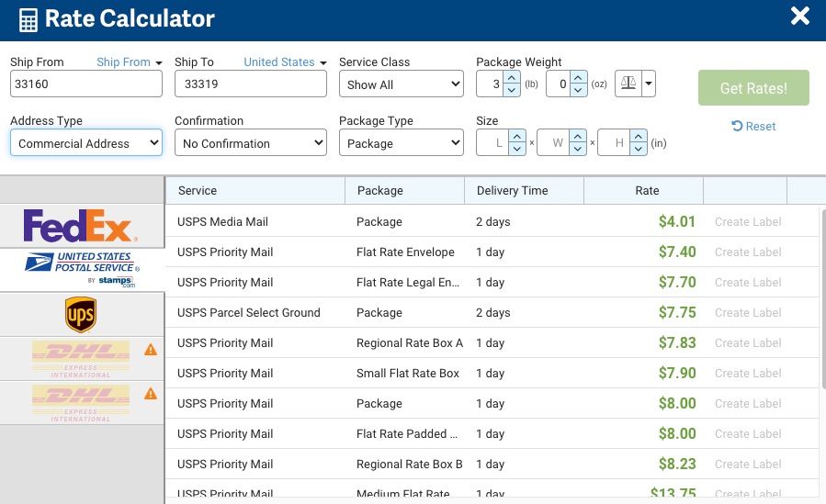The image size is (826, 504).
Task: Click the scale icon button for weight
Action: (628, 84)
